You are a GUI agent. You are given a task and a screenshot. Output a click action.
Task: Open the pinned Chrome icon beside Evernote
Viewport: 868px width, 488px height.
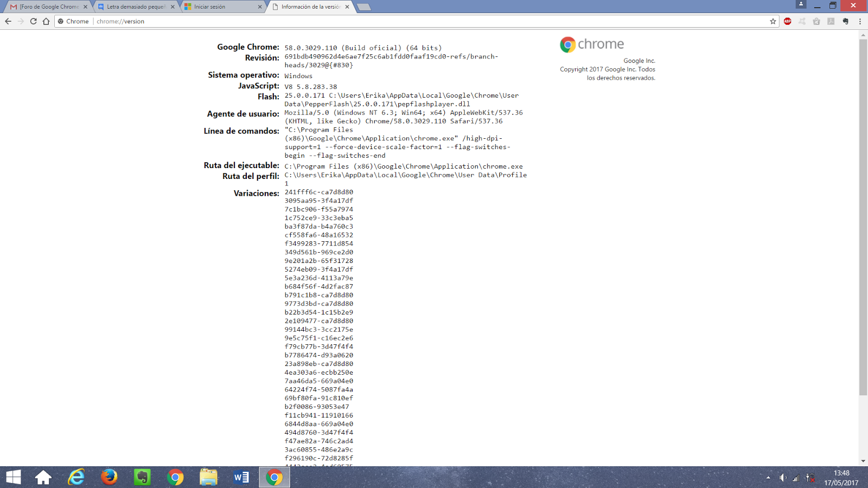(175, 477)
